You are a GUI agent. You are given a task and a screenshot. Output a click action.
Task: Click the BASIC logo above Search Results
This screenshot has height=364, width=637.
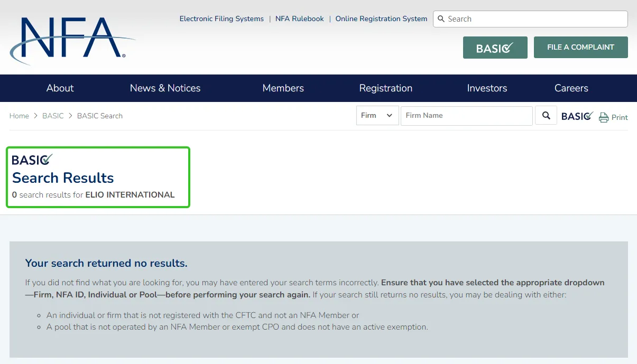click(x=32, y=160)
